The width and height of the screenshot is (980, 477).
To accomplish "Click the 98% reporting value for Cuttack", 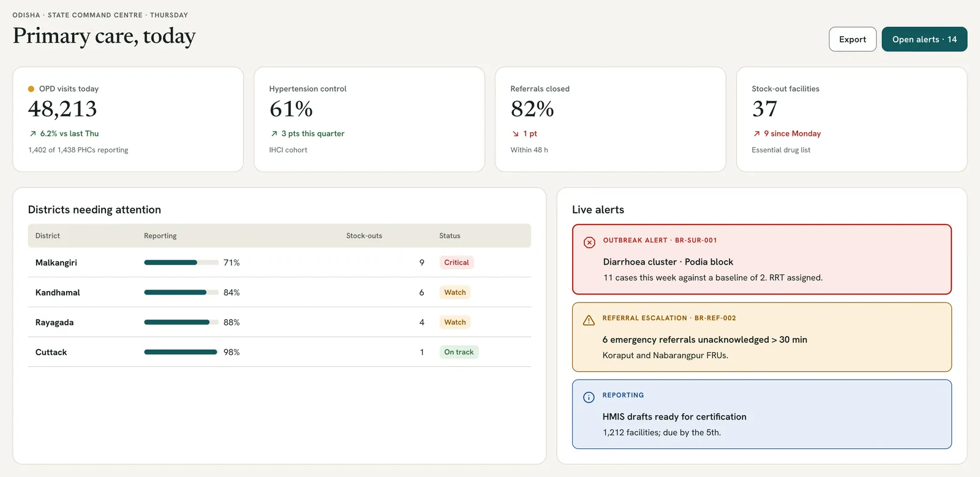I will 232,352.
